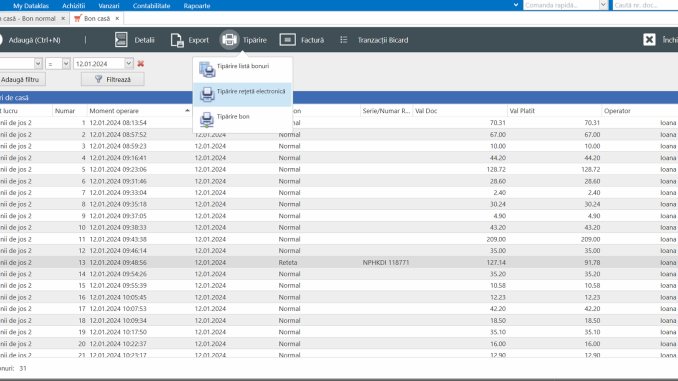Viewport: 678px width, 381px height.
Task: Open the Tranzacții Bicard list icon
Action: point(344,40)
